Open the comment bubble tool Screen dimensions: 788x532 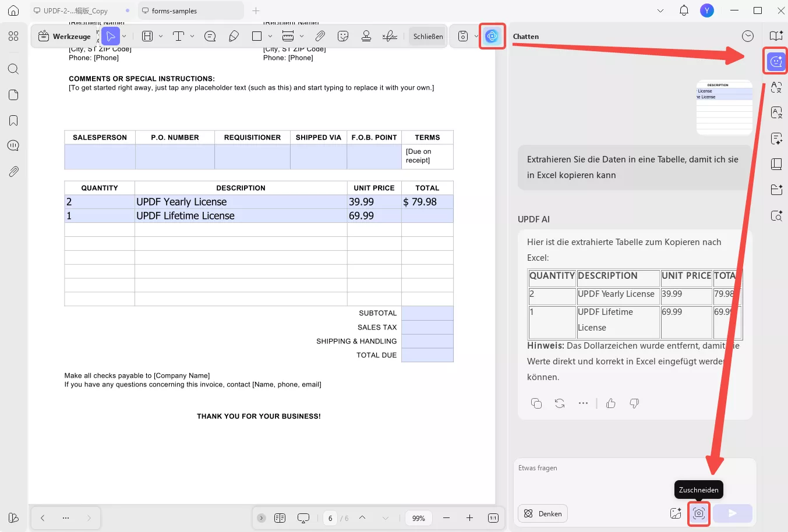(209, 36)
